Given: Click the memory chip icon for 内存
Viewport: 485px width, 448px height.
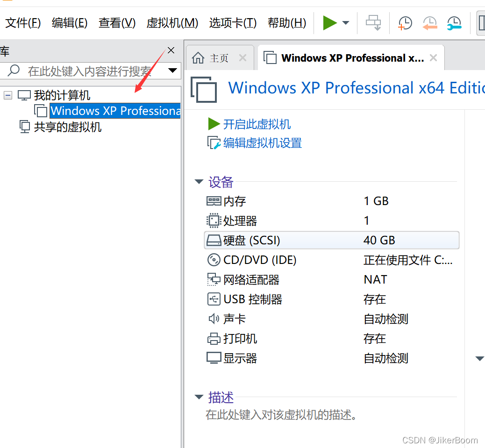Looking at the screenshot, I should [x=214, y=201].
